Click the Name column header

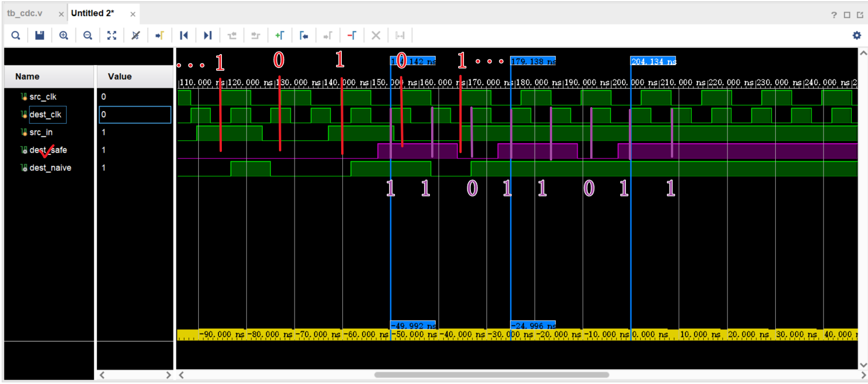coord(27,77)
